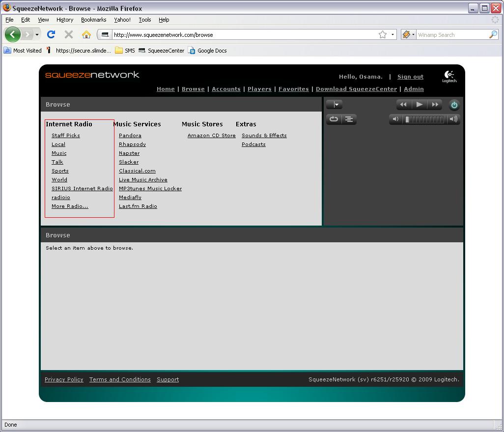Viewport: 504px width, 432px height.
Task: Toggle shuffle mode in the player
Action: [349, 119]
